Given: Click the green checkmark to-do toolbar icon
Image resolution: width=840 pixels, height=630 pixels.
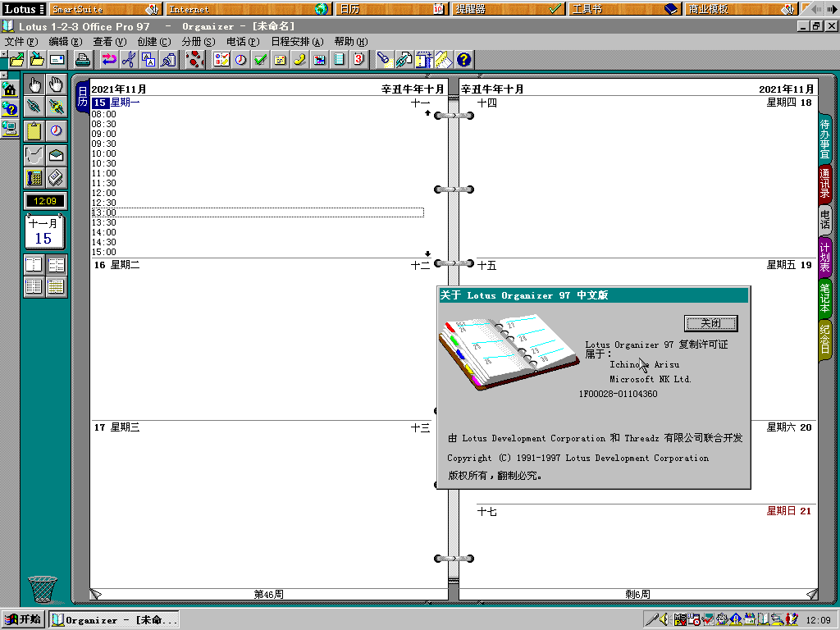Looking at the screenshot, I should [260, 59].
